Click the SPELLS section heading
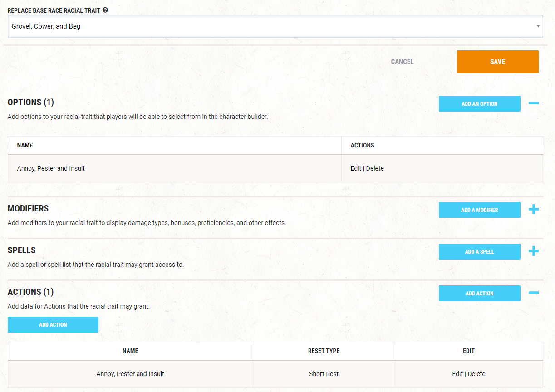Viewport: 555px width, 392px height. pos(22,250)
